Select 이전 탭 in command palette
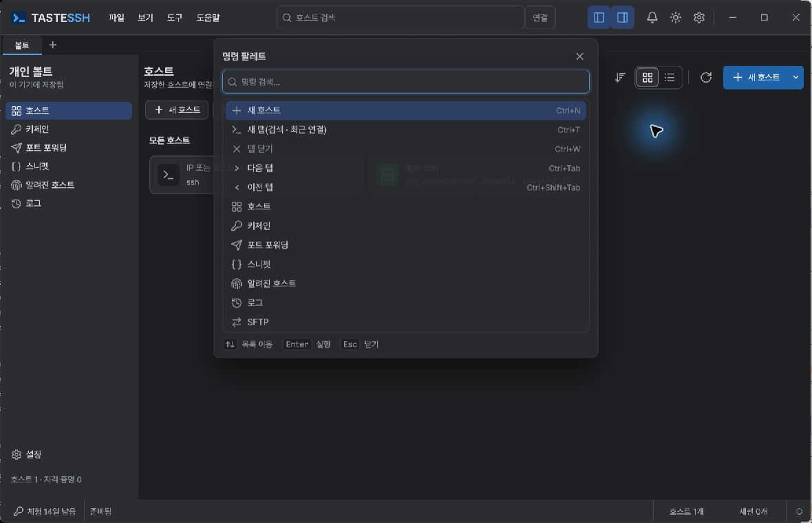This screenshot has width=812, height=523. (405, 187)
